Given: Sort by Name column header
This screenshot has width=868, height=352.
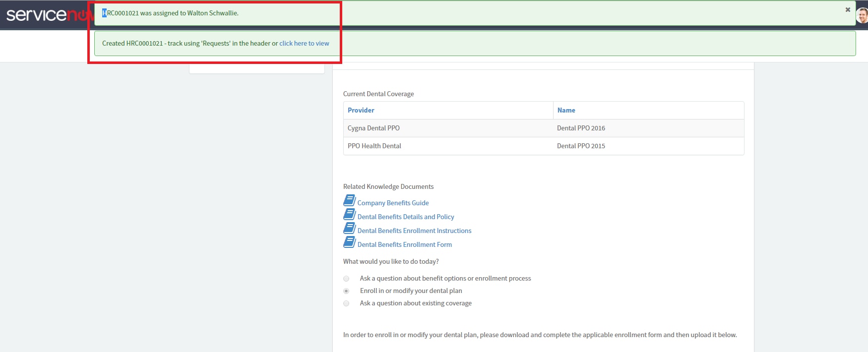Looking at the screenshot, I should (x=566, y=110).
